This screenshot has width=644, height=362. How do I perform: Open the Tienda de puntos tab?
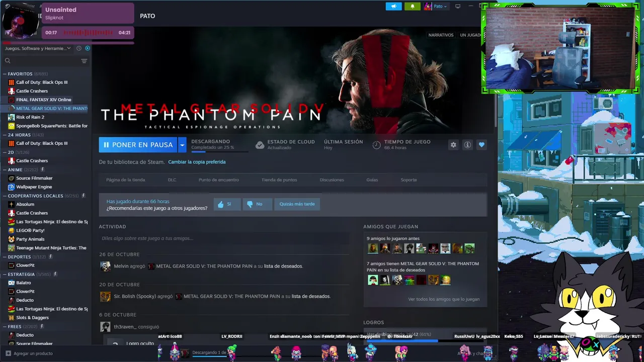(279, 180)
